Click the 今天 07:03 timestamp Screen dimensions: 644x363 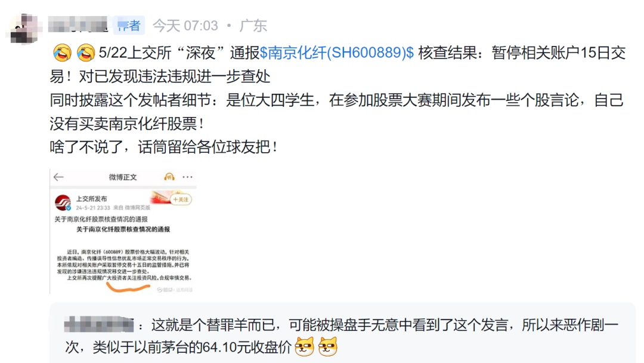point(185,26)
